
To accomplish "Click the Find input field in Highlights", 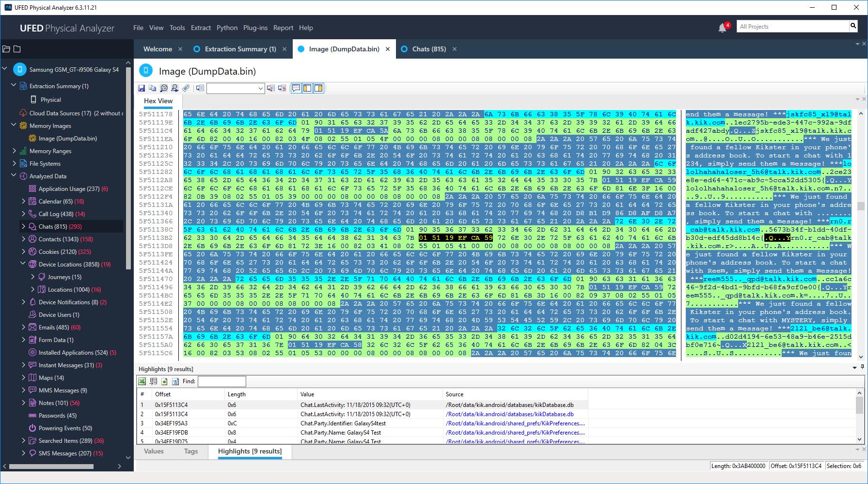I will pos(221,381).
